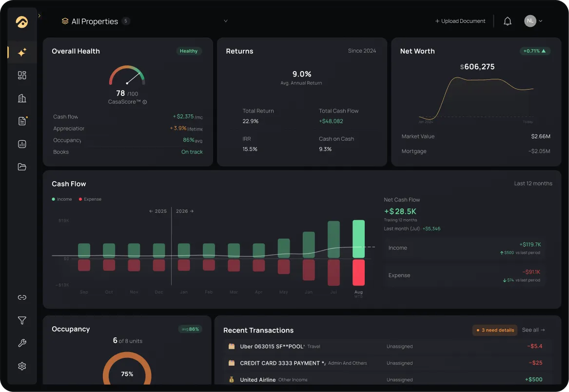Open the dashboard grid sidebar icon

[22, 75]
